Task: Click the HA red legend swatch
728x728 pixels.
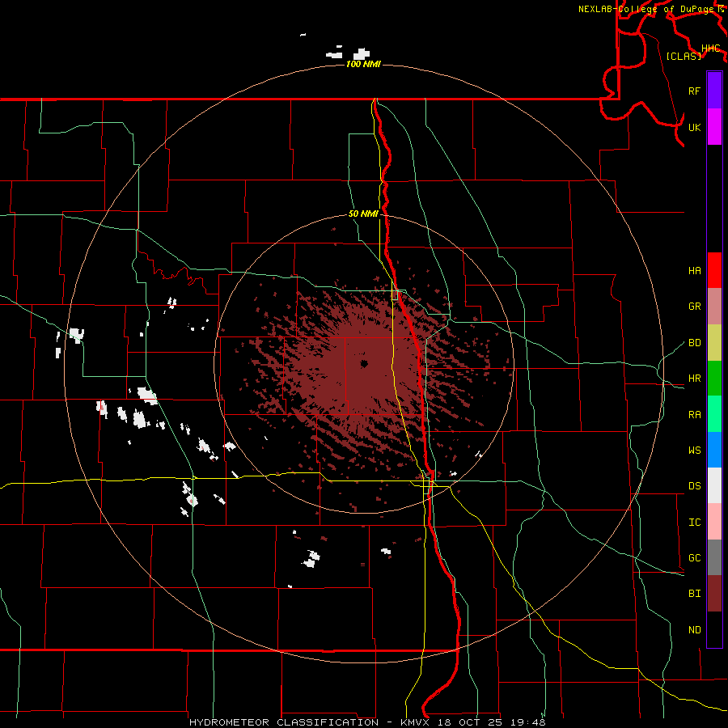Action: point(714,270)
